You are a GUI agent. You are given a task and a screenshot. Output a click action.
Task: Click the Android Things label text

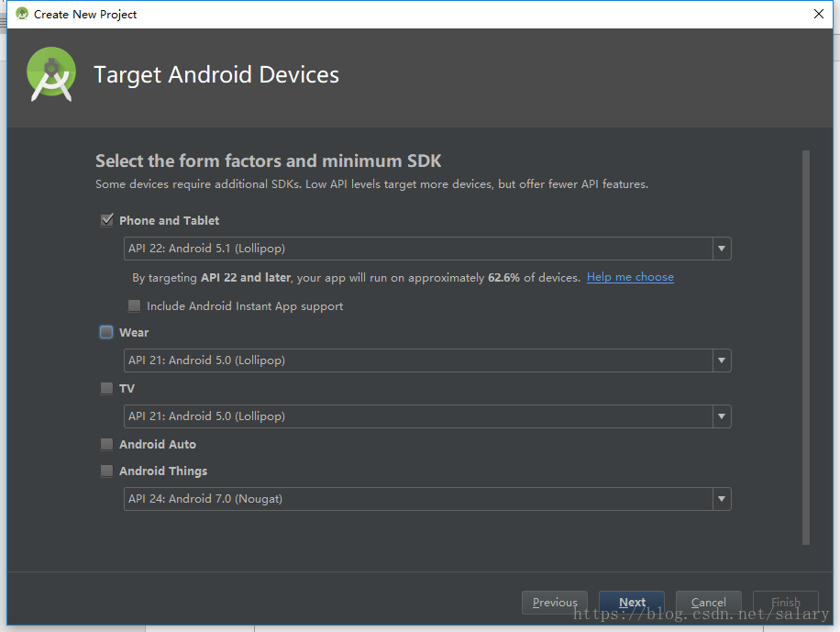(x=163, y=471)
